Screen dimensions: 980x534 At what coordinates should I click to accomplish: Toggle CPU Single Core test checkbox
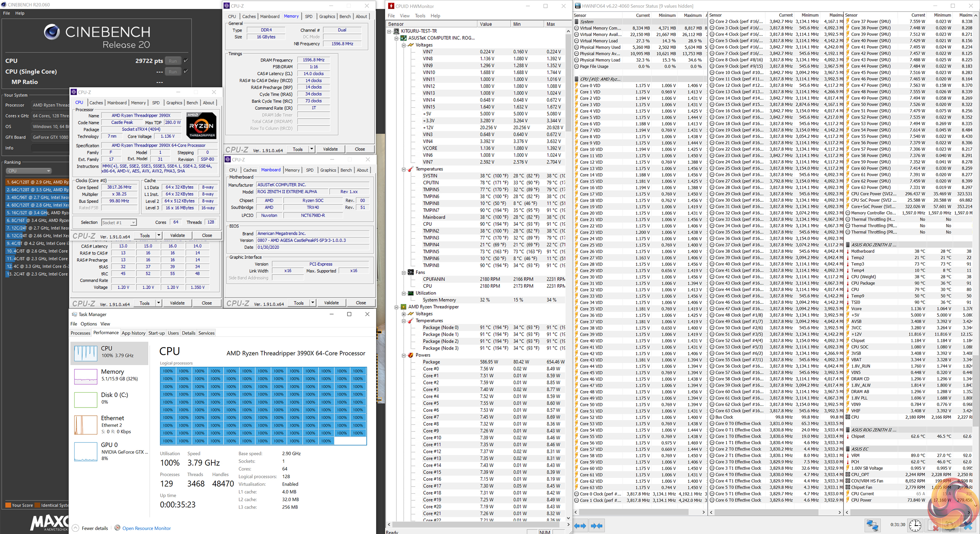coord(186,71)
